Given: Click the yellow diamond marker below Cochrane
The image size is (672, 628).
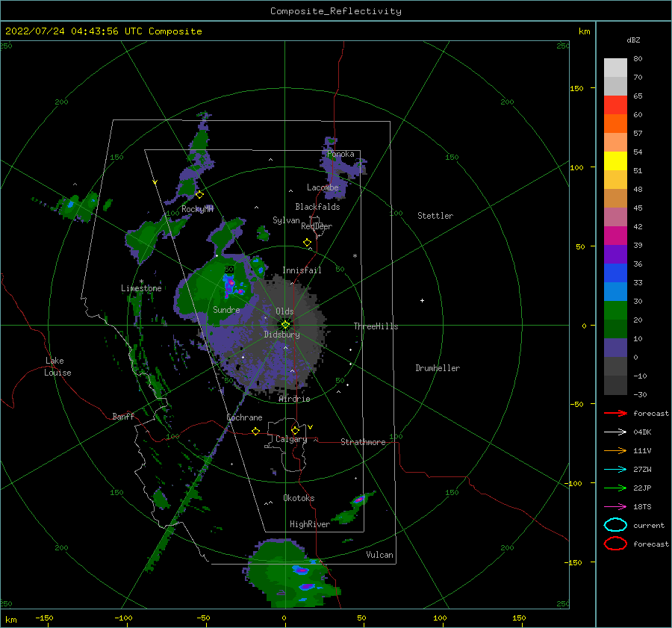Looking at the screenshot, I should point(256,432).
